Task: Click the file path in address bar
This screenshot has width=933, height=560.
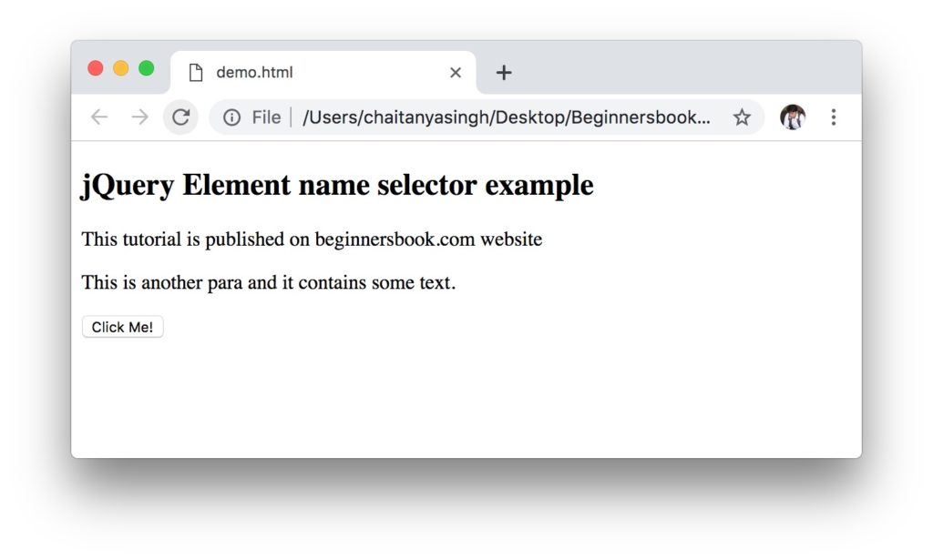Action: pyautogui.click(x=507, y=117)
